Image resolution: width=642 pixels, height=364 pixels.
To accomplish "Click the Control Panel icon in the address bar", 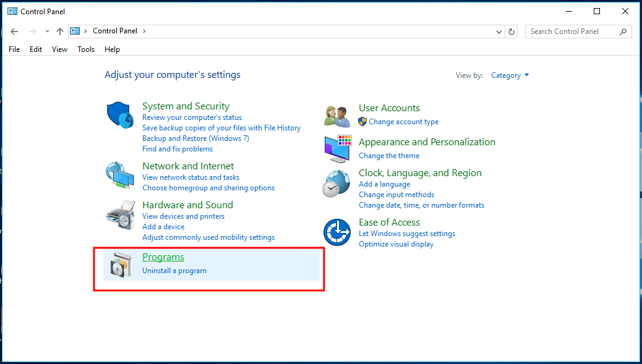I will click(75, 30).
